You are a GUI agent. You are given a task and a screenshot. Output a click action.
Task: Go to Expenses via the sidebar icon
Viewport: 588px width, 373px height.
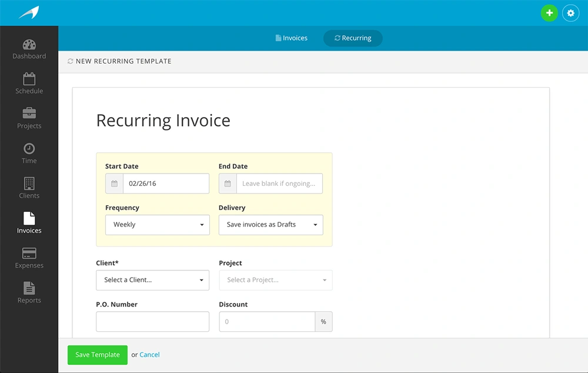[x=29, y=258]
